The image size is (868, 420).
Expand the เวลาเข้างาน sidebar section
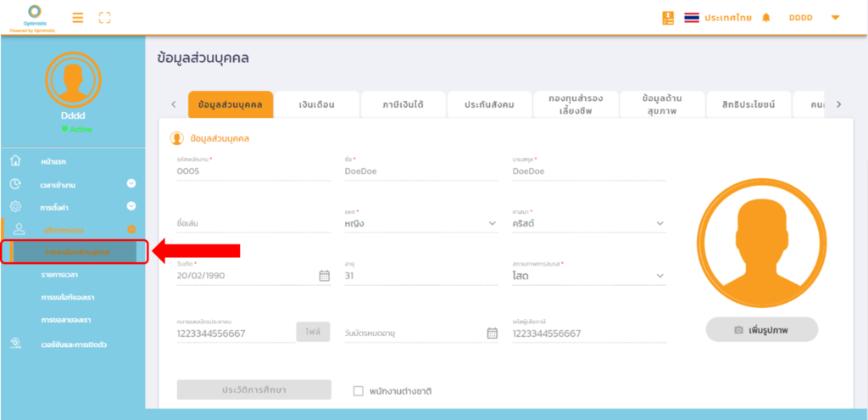click(131, 183)
